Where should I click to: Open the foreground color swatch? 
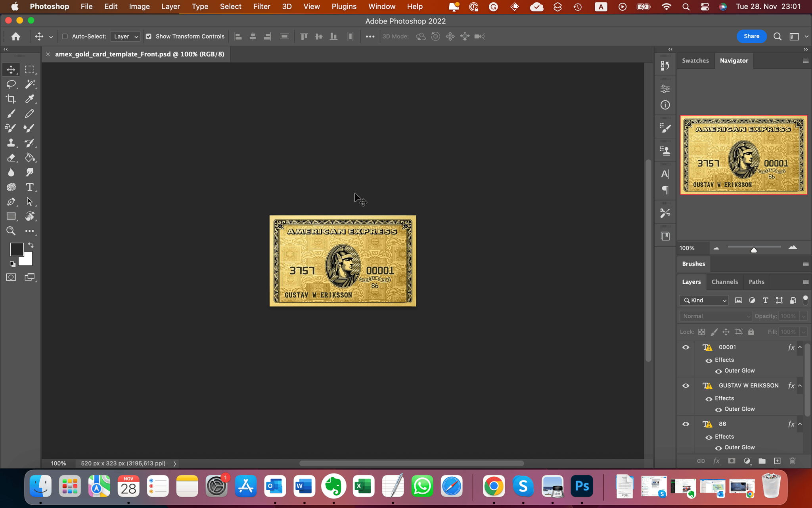(x=16, y=249)
